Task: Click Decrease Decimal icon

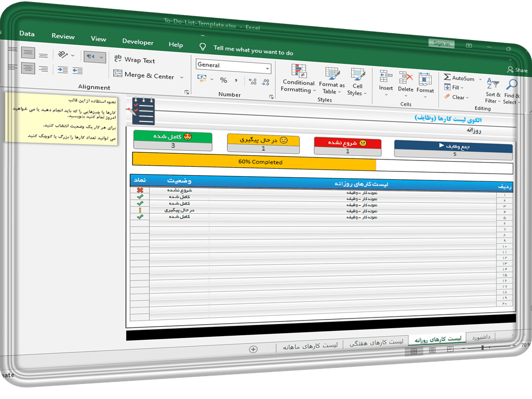Action: [x=265, y=82]
